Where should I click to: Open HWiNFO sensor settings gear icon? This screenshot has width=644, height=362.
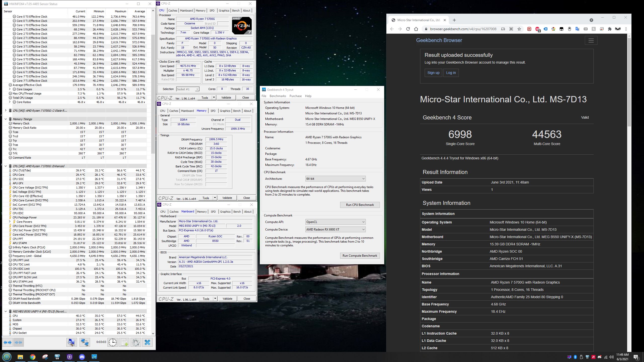click(x=136, y=342)
